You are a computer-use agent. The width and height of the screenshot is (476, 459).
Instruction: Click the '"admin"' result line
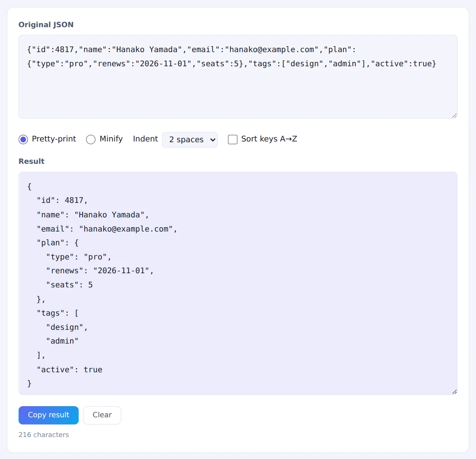(x=62, y=341)
